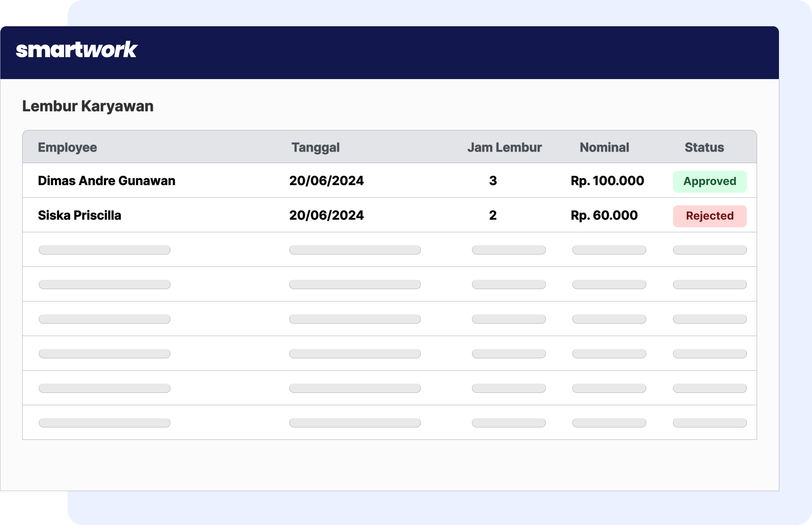Click the name Siska Priscilla
This screenshot has width=812, height=525.
click(79, 215)
